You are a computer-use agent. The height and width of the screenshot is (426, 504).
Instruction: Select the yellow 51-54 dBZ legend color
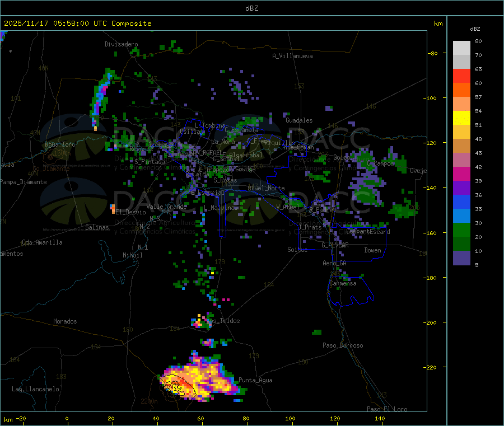click(461, 118)
